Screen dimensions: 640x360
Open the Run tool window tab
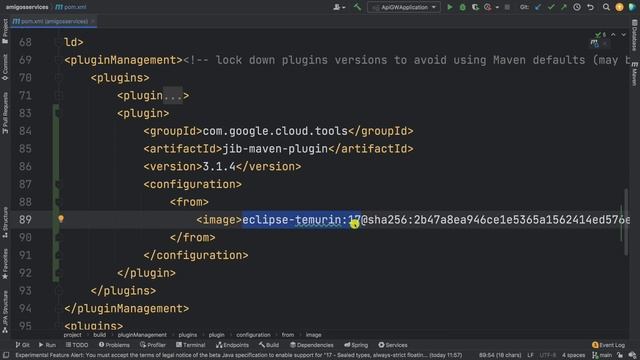47,345
